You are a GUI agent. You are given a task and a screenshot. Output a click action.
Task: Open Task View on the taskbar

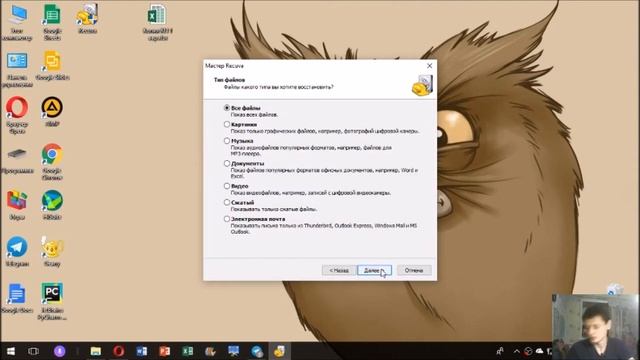pos(33,351)
